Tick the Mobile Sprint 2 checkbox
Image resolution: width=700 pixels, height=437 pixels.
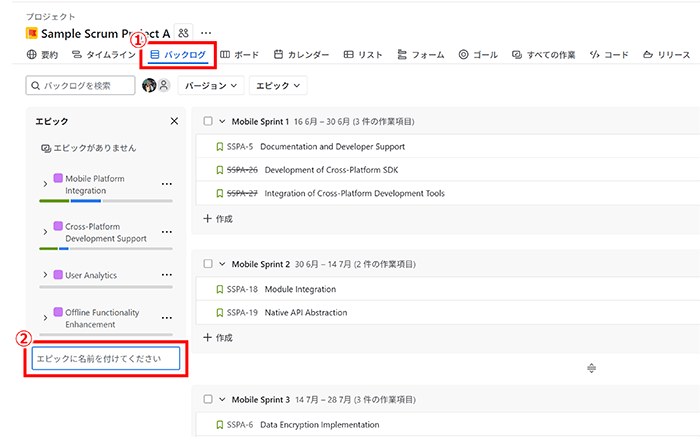click(x=208, y=265)
